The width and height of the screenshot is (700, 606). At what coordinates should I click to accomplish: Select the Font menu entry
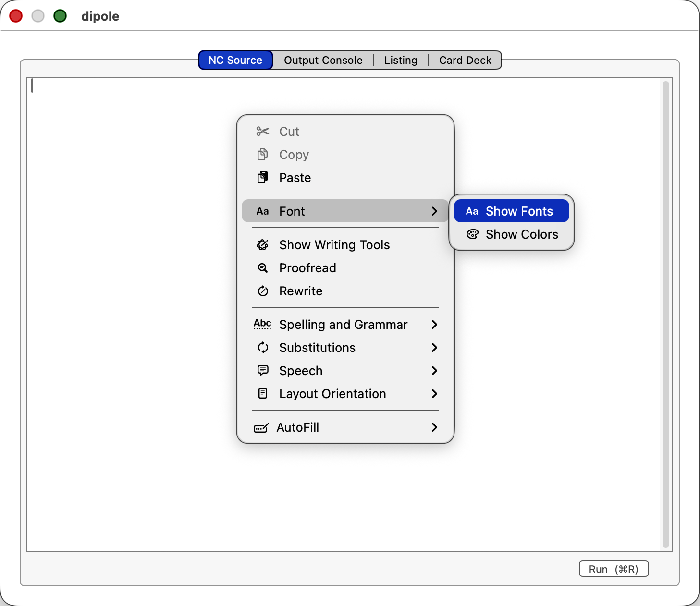point(292,211)
